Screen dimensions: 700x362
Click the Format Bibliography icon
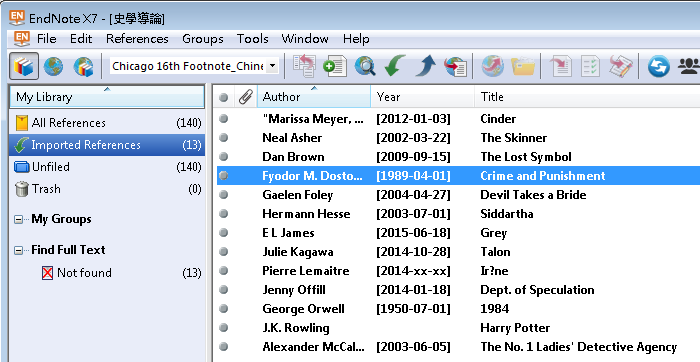pyautogui.click(x=590, y=67)
